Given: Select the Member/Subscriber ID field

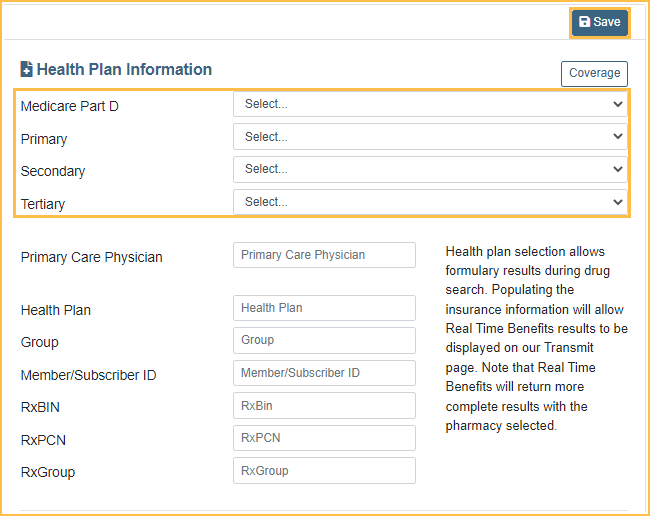Looking at the screenshot, I should 324,373.
